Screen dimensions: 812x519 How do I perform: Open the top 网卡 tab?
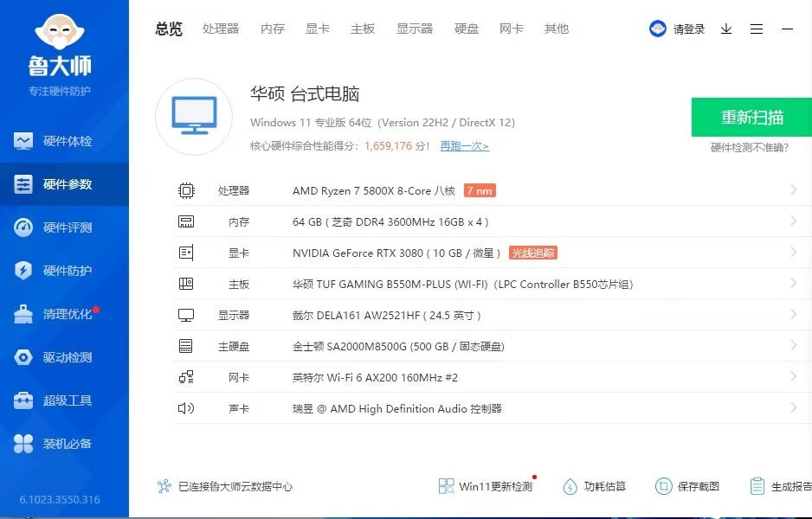coord(511,29)
